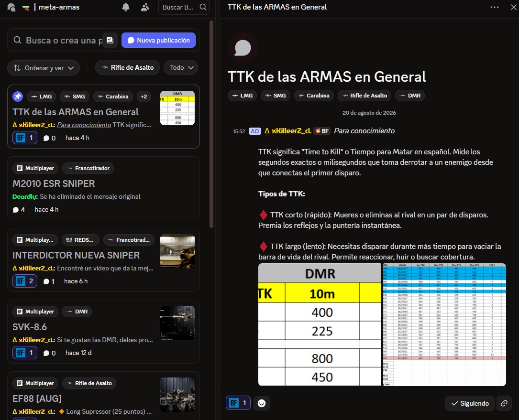
Task: Close the thread panel
Action: [513, 7]
